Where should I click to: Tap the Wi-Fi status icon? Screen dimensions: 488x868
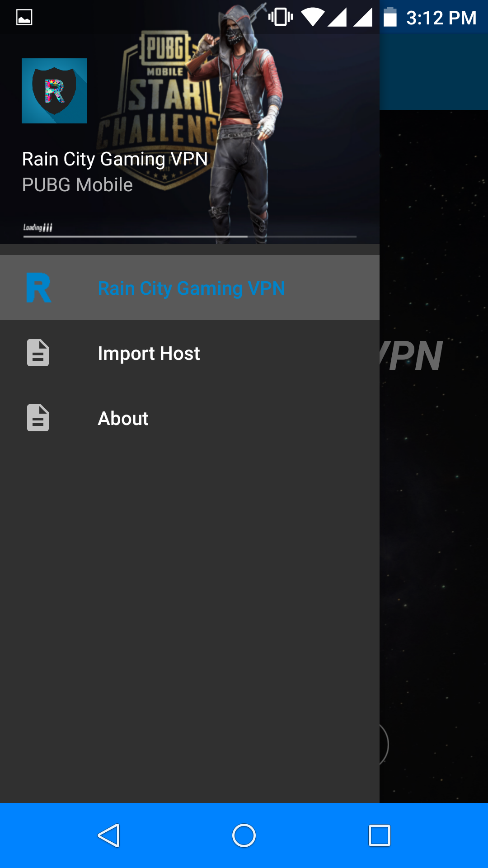click(313, 18)
